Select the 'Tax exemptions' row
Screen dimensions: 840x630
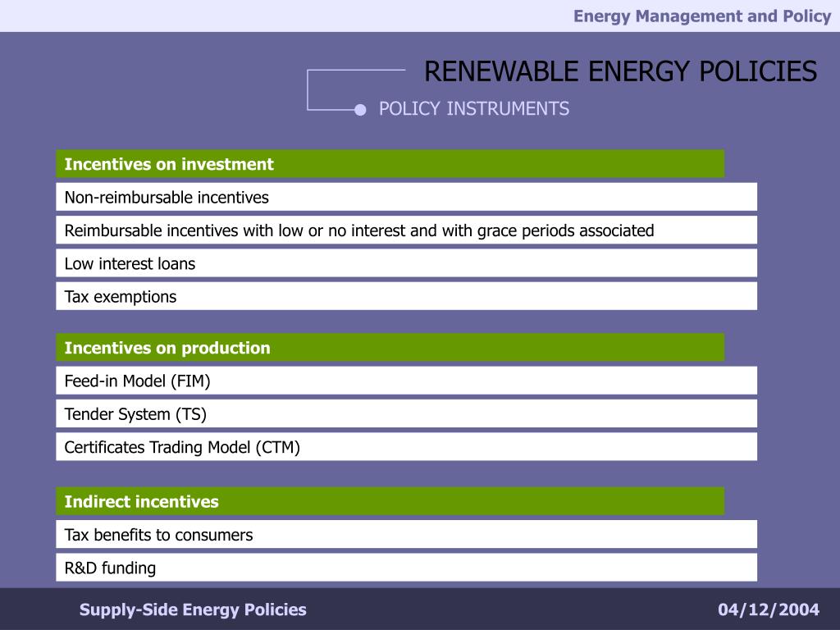tap(407, 296)
